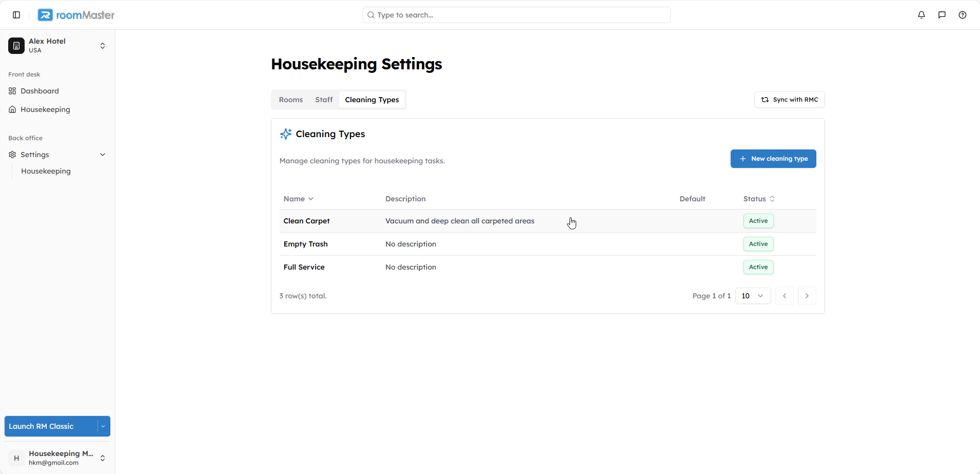Viewport: 980px width, 474px height.
Task: Click No description in Full Service row
Action: 411,267
